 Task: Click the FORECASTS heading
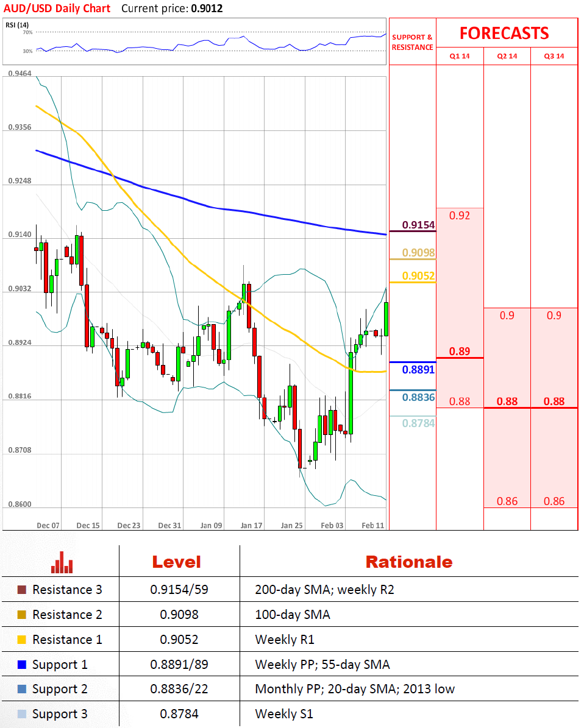coord(504,34)
